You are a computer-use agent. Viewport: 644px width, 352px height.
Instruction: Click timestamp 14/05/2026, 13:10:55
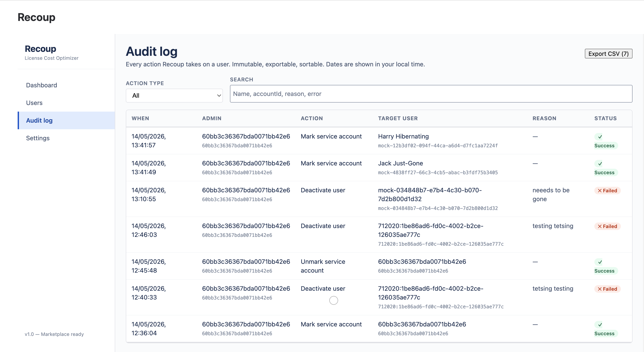coord(149,195)
